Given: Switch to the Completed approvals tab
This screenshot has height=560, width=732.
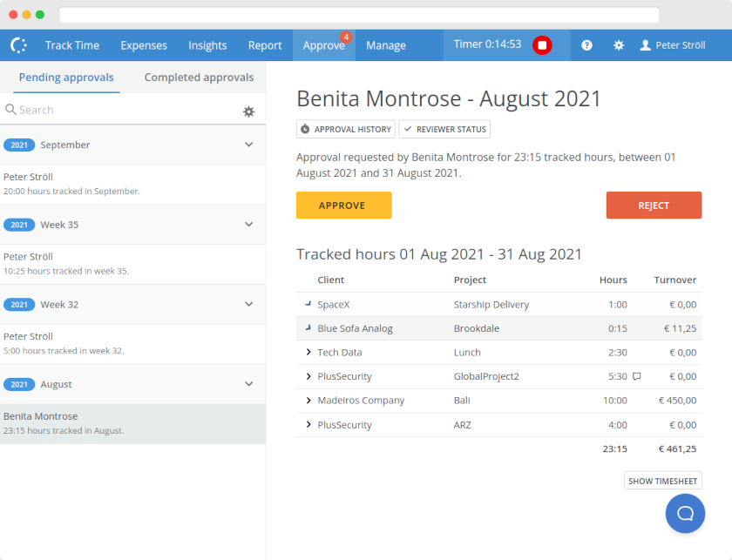Looking at the screenshot, I should coord(199,78).
